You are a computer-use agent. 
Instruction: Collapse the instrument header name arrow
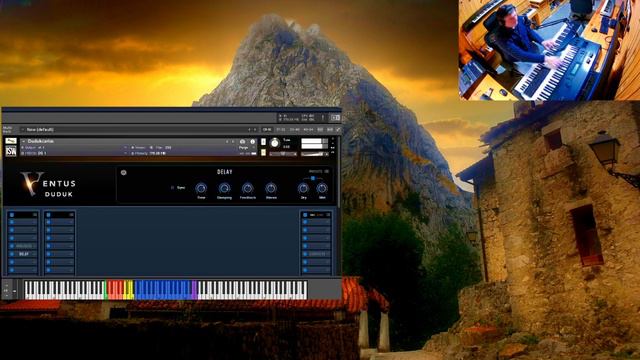24,141
